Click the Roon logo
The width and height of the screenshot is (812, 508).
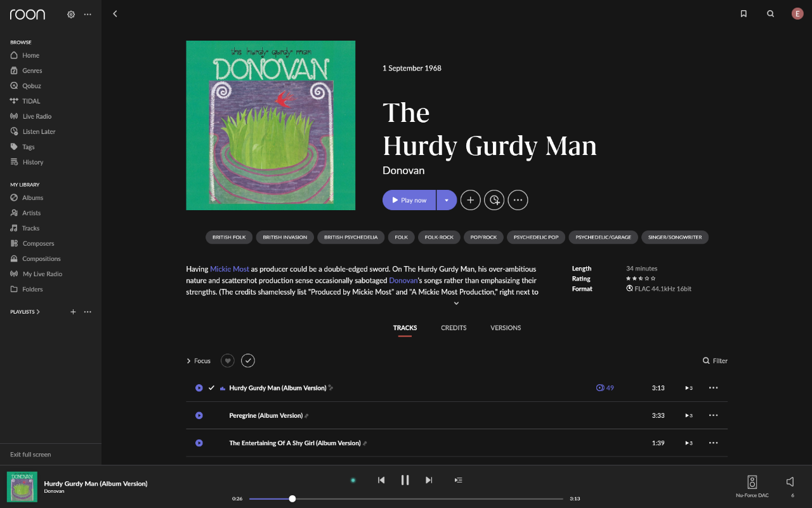pyautogui.click(x=27, y=14)
